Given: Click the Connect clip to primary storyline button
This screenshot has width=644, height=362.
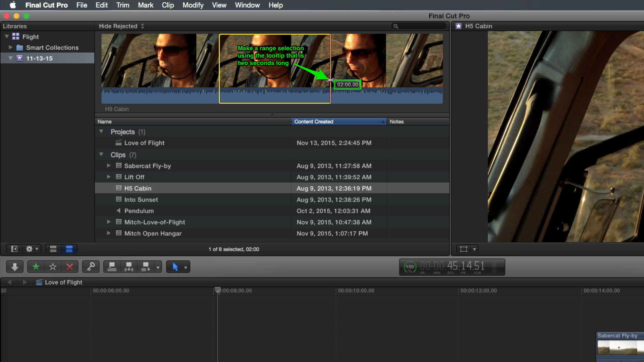Looking at the screenshot, I should tap(112, 267).
